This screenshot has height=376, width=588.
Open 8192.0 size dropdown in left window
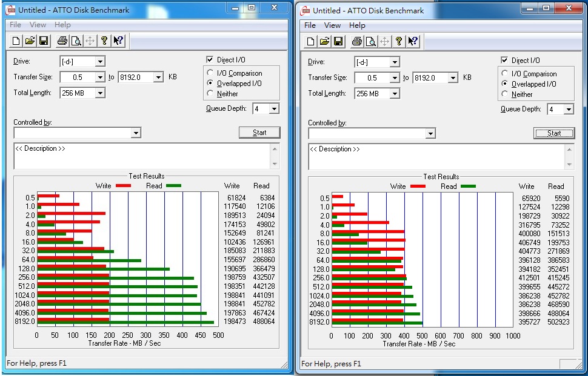[x=158, y=77]
